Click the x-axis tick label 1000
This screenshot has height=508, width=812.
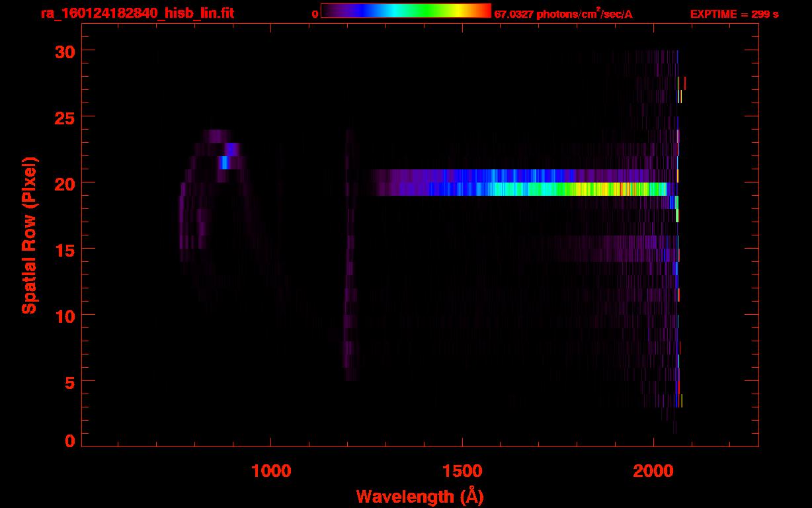[x=271, y=470]
